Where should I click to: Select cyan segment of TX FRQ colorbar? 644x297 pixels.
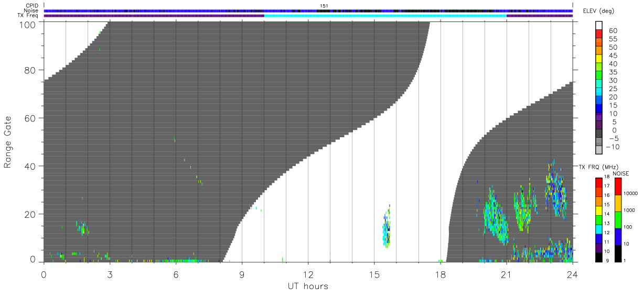[x=599, y=229]
